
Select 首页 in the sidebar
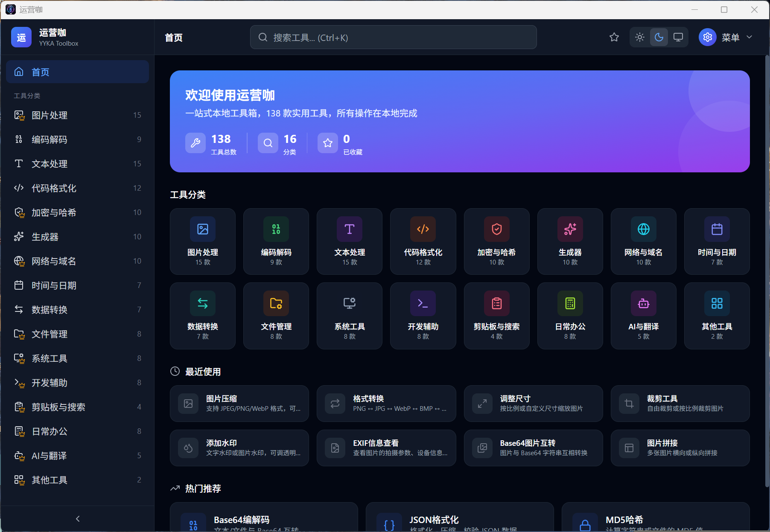click(77, 72)
